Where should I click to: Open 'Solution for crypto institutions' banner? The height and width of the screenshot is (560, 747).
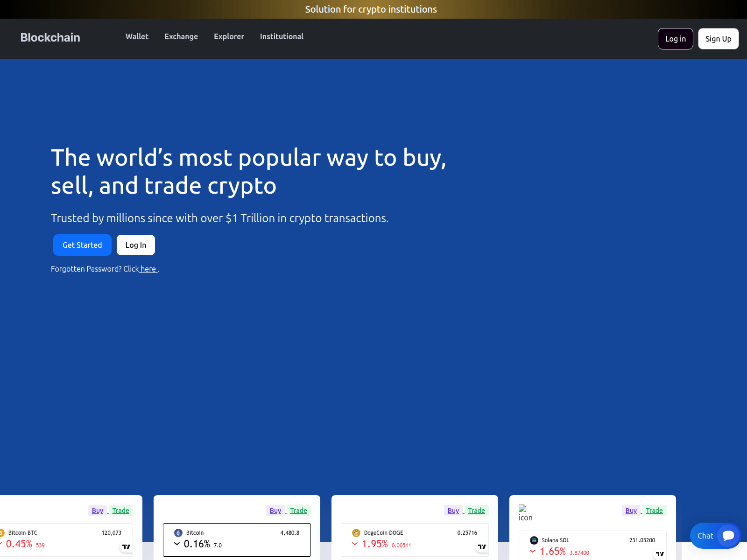pyautogui.click(x=371, y=9)
